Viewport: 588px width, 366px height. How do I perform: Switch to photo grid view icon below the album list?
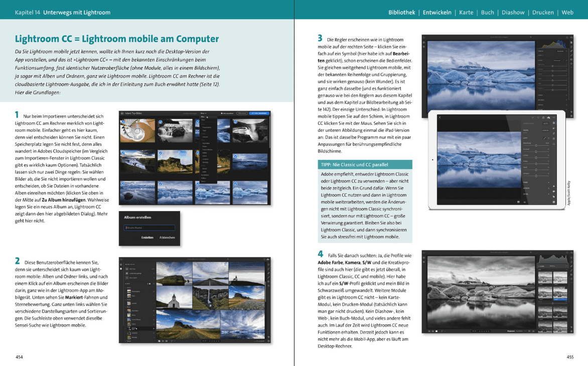click(x=160, y=341)
